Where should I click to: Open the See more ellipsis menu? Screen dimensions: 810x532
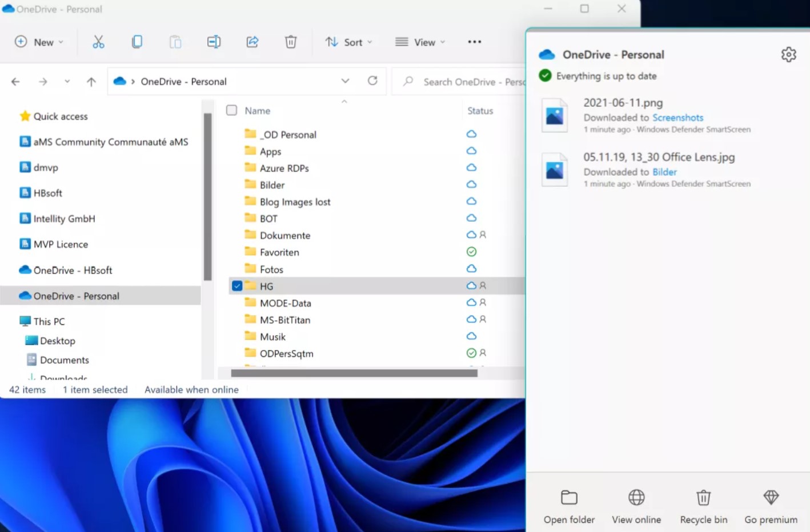(x=474, y=42)
